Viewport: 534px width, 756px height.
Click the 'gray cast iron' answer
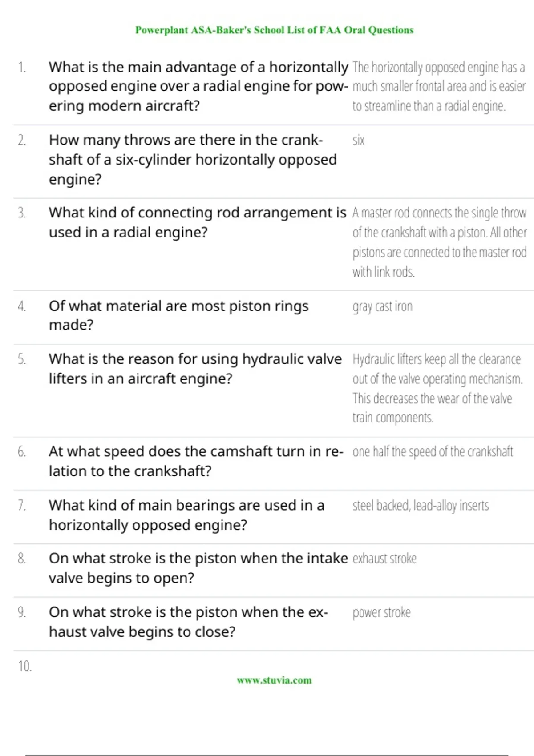tap(383, 306)
